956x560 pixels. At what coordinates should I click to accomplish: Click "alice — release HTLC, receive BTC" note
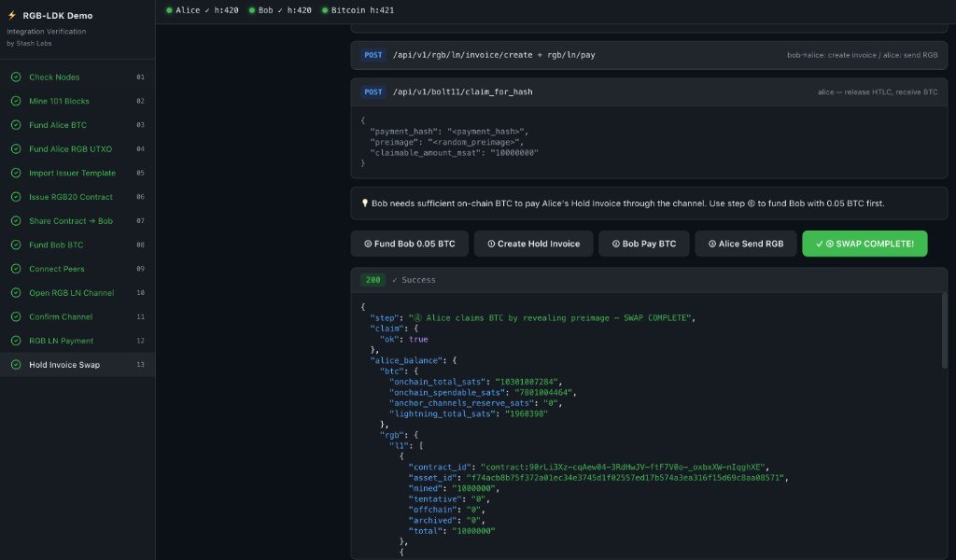pos(878,92)
